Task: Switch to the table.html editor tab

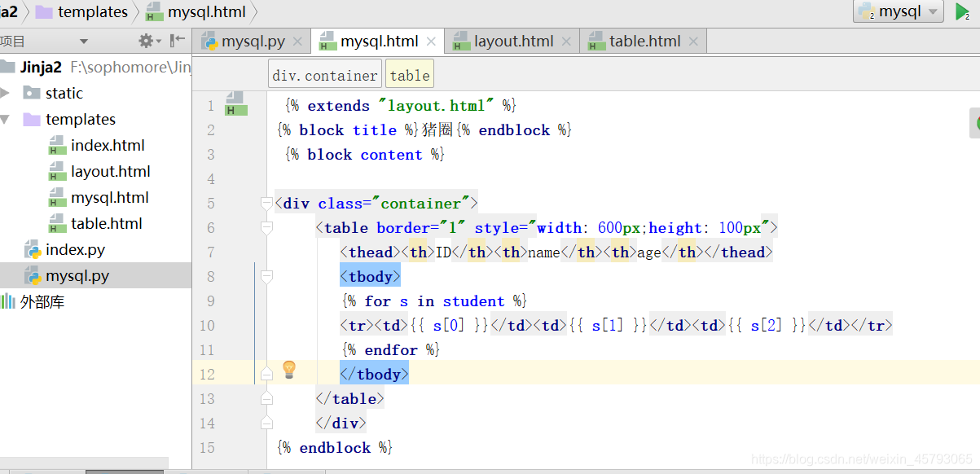Action: 644,40
